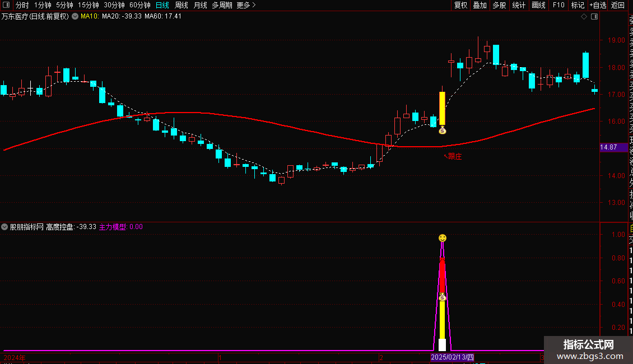Switch to 分时 intraday view

pos(22,5)
